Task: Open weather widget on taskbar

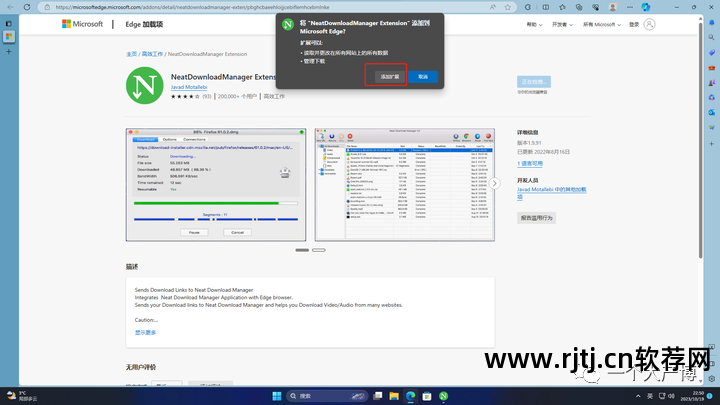Action: coord(21,396)
